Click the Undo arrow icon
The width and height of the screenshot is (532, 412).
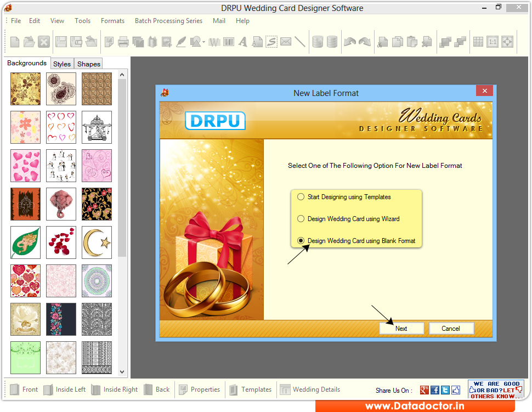coord(349,42)
